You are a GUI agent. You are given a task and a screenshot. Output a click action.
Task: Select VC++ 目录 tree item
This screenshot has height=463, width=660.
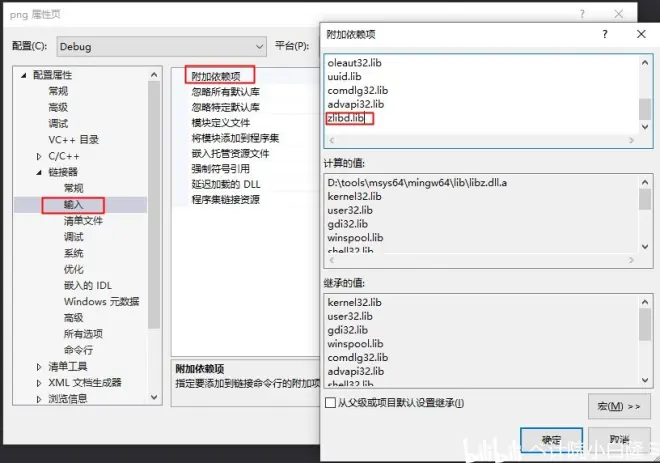[74, 140]
